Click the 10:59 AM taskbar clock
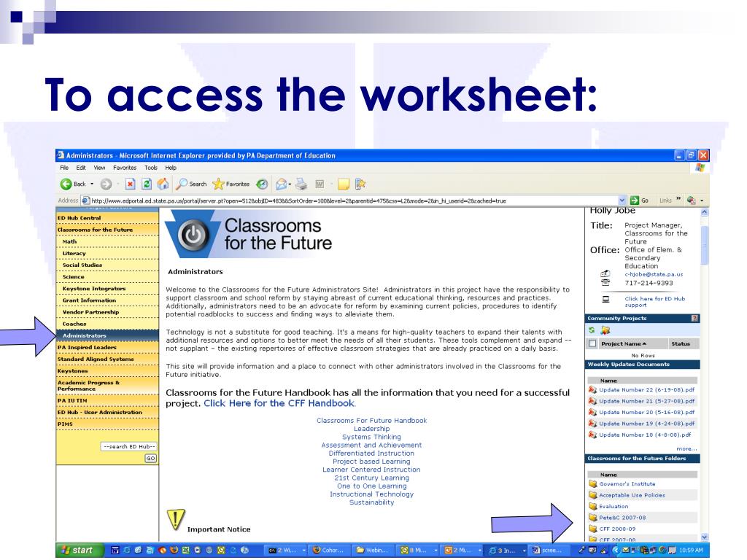 [691, 550]
